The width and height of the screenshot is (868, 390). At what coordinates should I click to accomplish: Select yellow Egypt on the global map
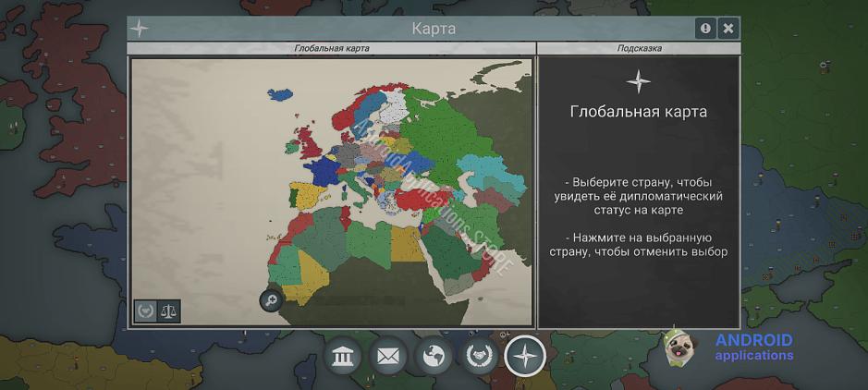click(x=405, y=243)
